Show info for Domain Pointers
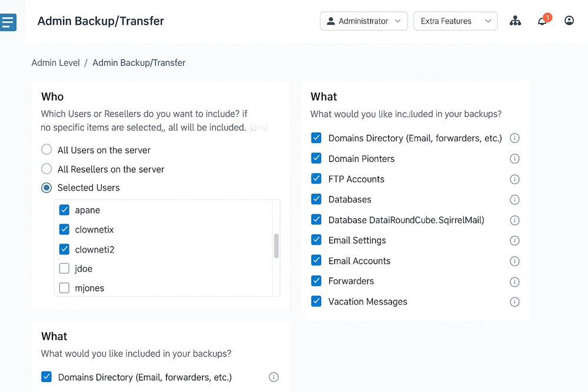This screenshot has width=588, height=392. (514, 159)
